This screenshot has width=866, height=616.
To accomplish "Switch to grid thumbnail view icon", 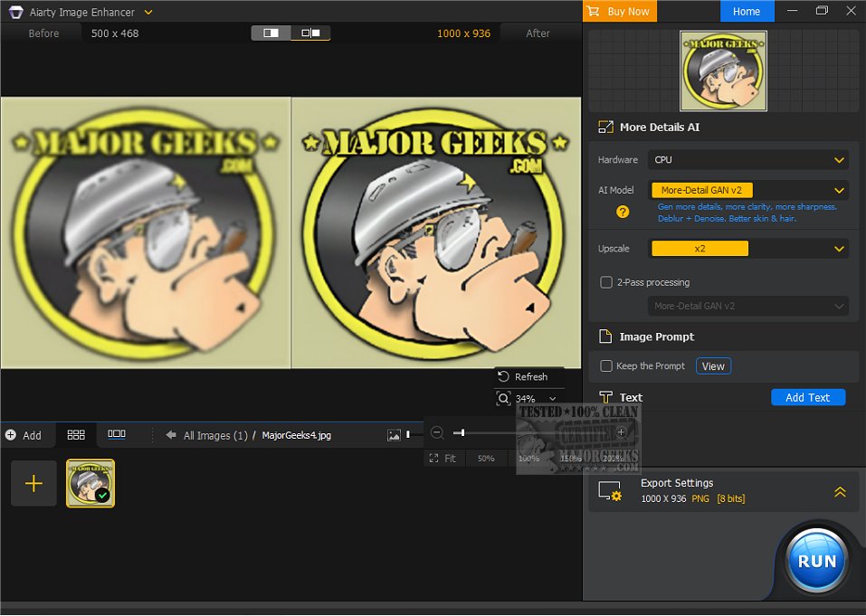I will pyautogui.click(x=76, y=435).
